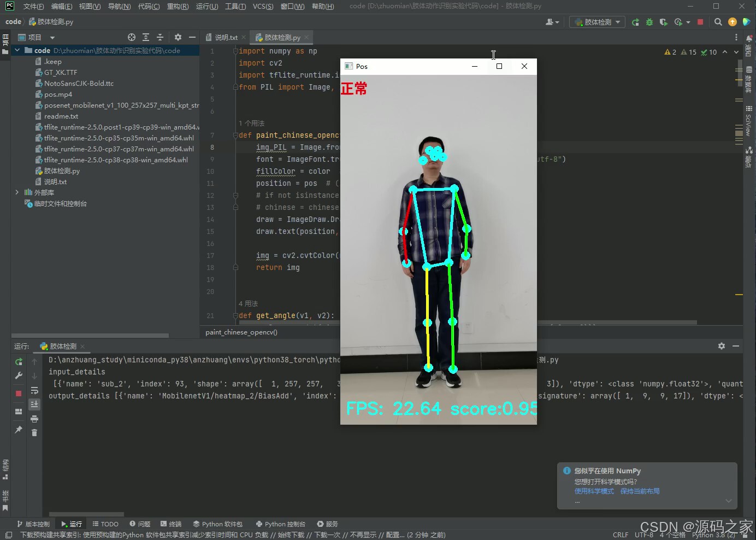
Task: Open the TODO tool window
Action: click(105, 524)
